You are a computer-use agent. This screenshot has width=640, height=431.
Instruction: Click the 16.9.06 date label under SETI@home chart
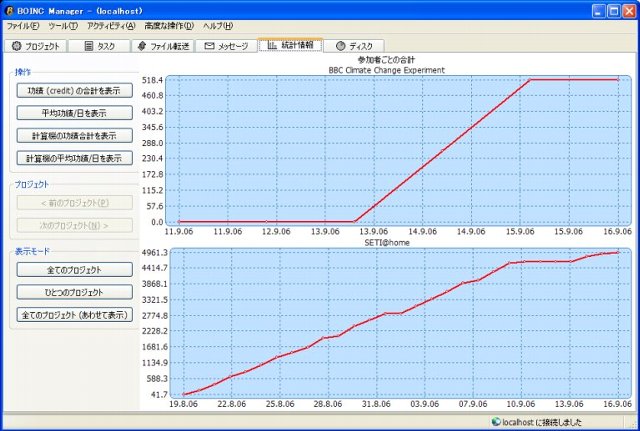tap(617, 404)
